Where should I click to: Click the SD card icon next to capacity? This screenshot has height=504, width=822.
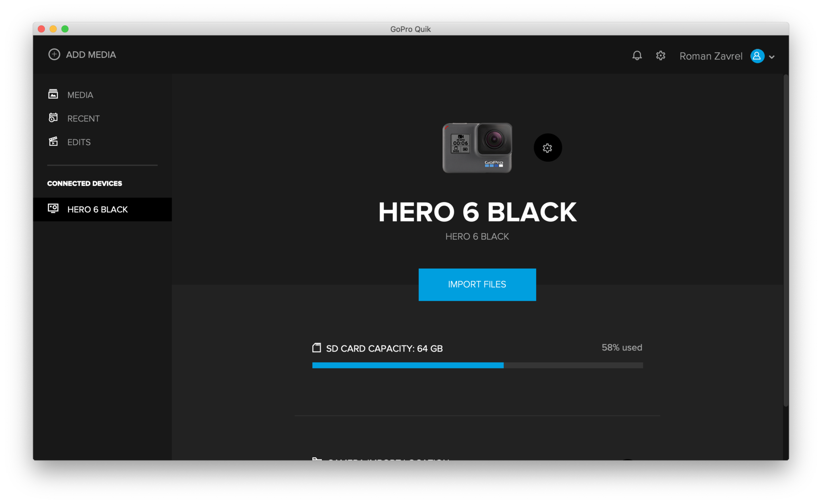(317, 348)
